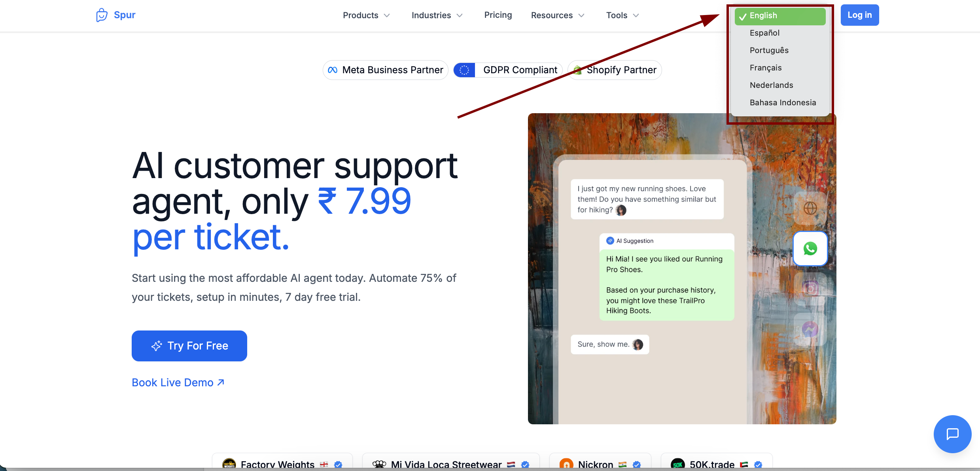Click the Try For Free button
Screen dimensions: 980x471
click(189, 346)
